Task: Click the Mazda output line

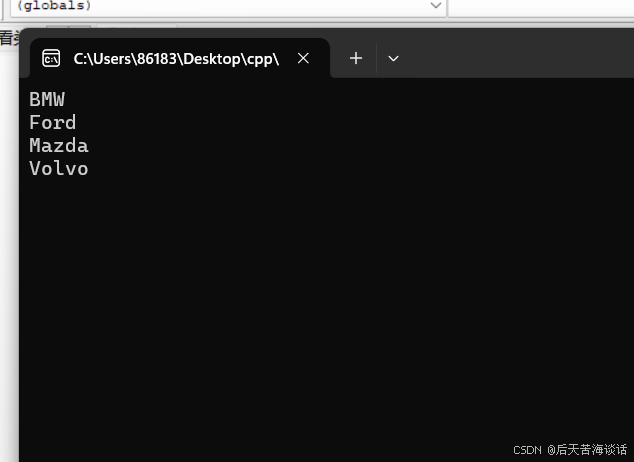Action: point(59,146)
